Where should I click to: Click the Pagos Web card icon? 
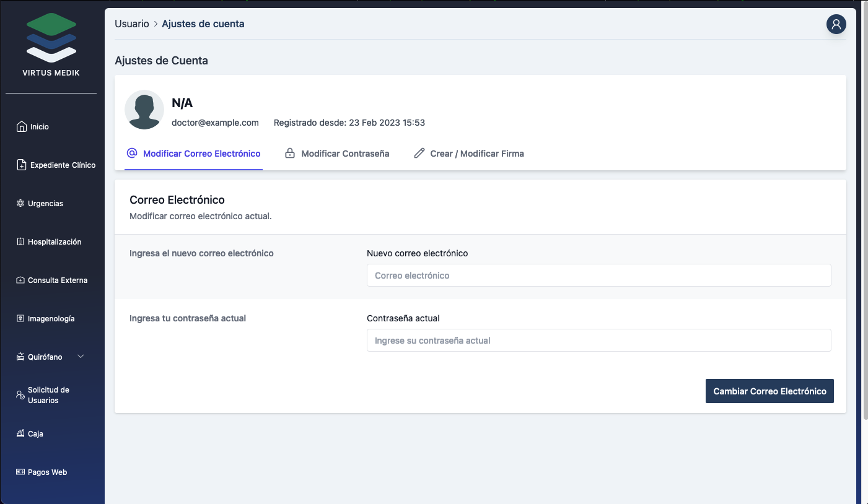pos(20,472)
